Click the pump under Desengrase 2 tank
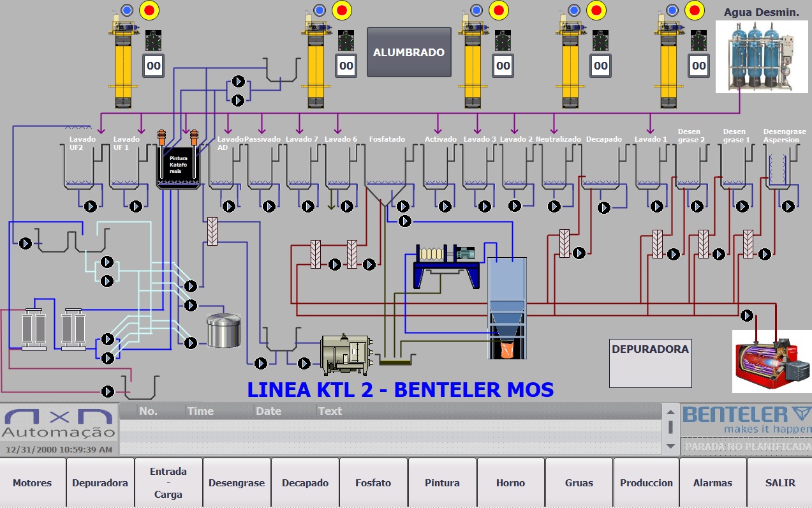The height and width of the screenshot is (508, 812). [x=697, y=206]
